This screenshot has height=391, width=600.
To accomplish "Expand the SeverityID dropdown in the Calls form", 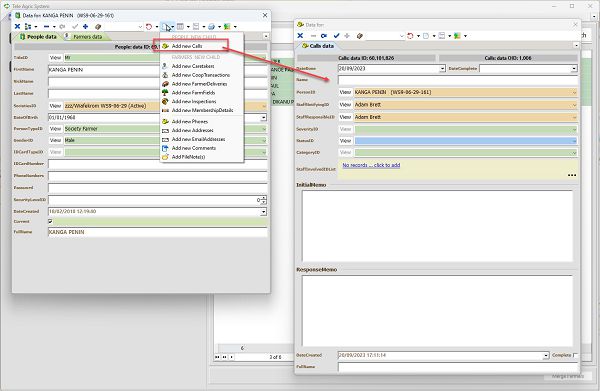I will click(574, 129).
